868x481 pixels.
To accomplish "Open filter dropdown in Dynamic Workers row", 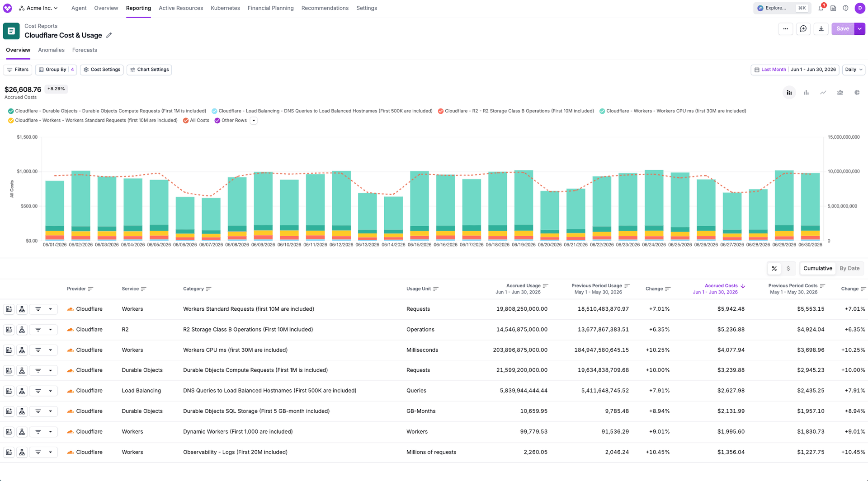I will (43, 432).
